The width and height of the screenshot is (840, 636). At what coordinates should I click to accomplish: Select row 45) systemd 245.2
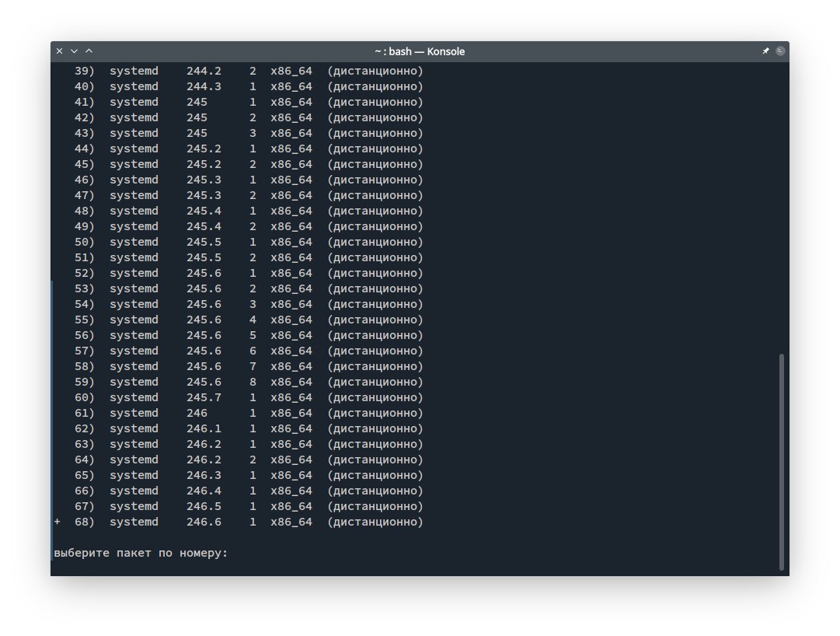(x=249, y=164)
